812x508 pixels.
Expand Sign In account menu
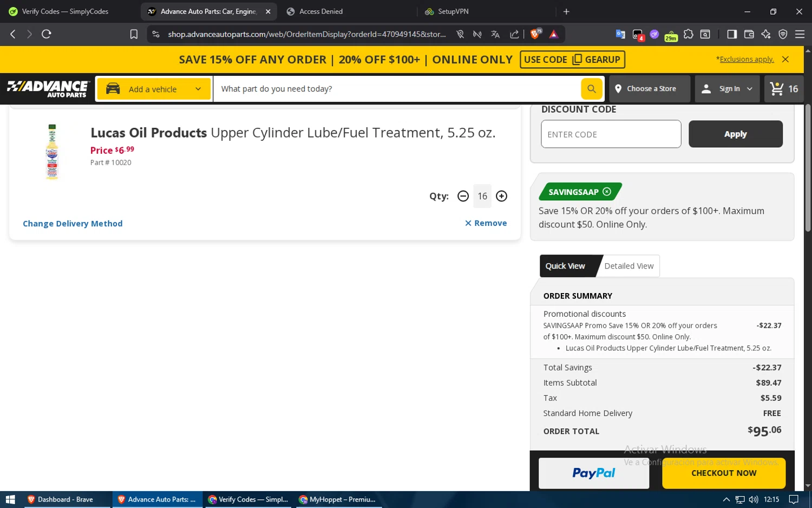(727, 89)
